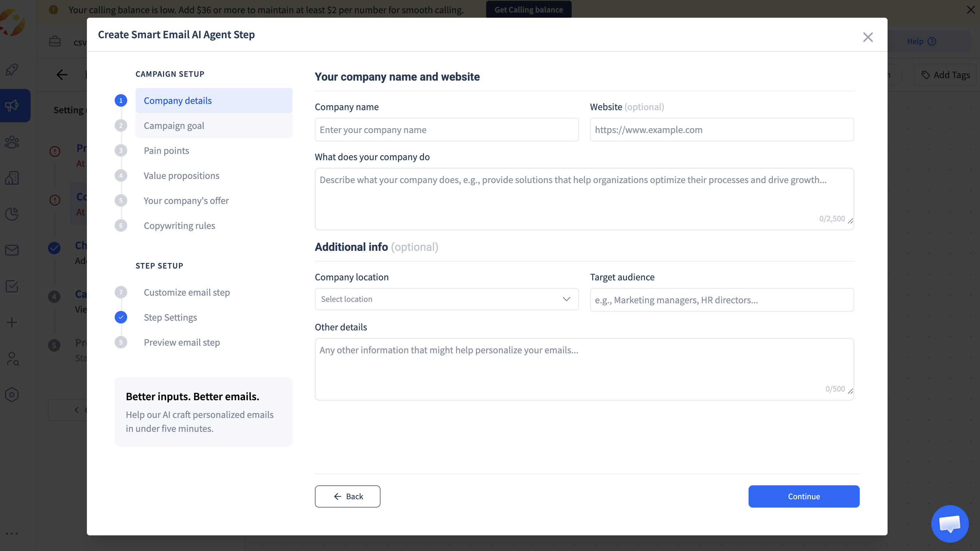Click the pie chart reports icon

(x=12, y=214)
